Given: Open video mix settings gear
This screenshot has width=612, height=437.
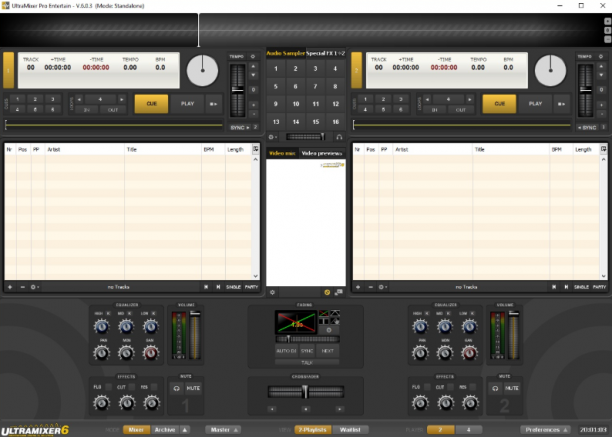Looking at the screenshot, I should (x=272, y=292).
